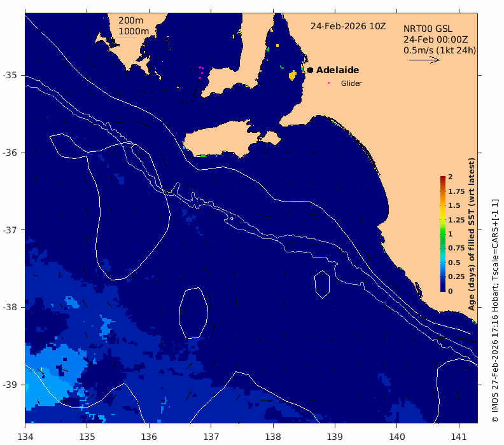Click the colorbar value 0.5 label

[454, 263]
